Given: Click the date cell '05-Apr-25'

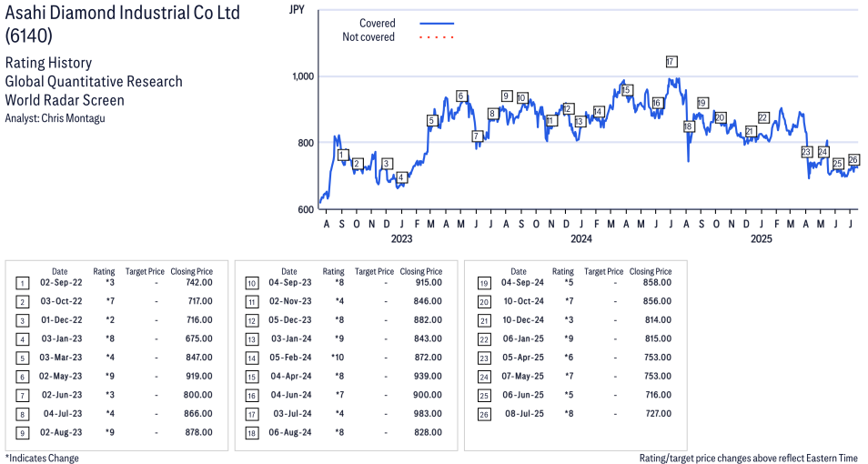Looking at the screenshot, I should click(523, 358).
